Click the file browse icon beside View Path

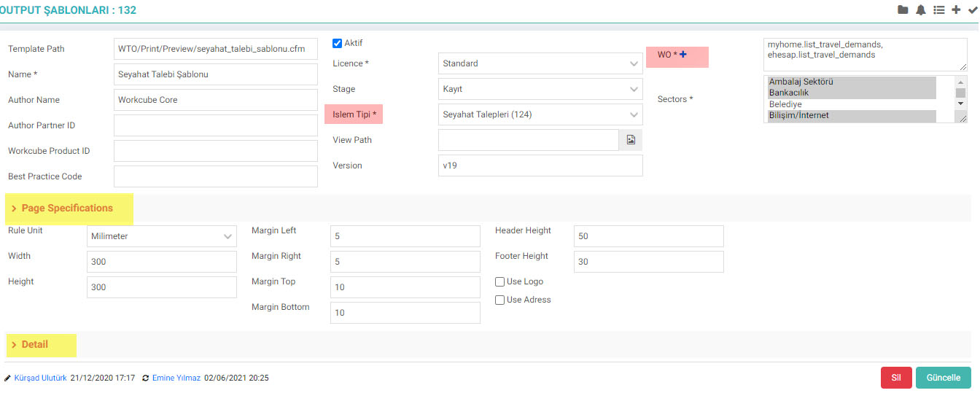tap(631, 140)
